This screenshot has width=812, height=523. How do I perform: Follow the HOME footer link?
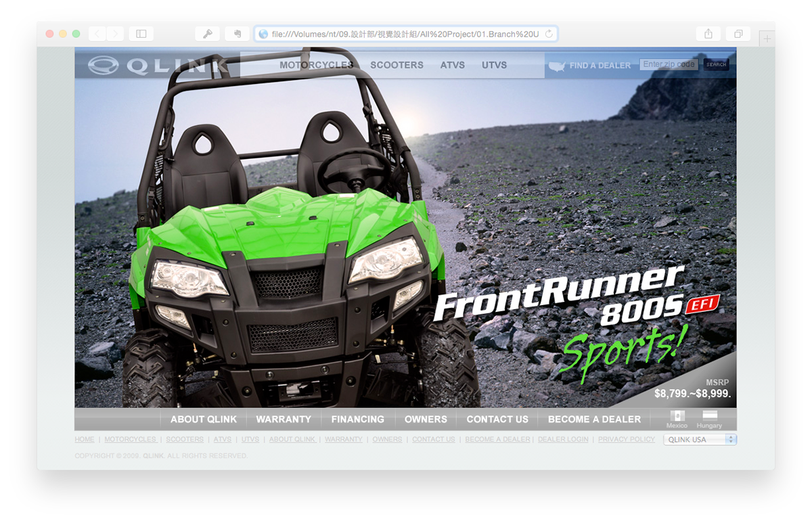[x=85, y=440]
